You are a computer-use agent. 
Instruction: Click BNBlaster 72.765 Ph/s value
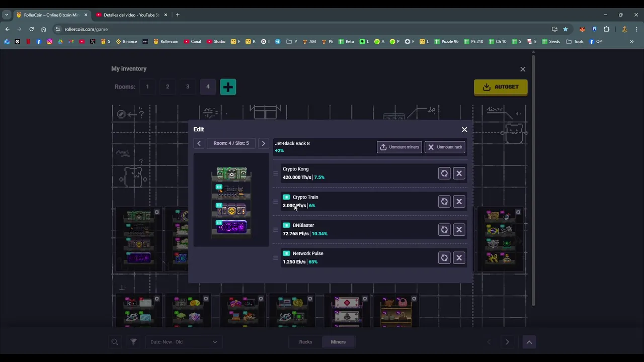(296, 234)
